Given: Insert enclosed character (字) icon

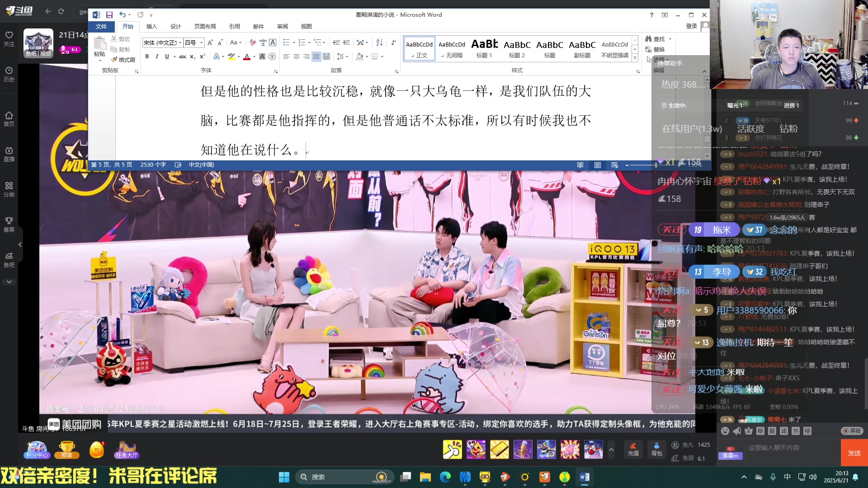Looking at the screenshot, I should (272, 56).
